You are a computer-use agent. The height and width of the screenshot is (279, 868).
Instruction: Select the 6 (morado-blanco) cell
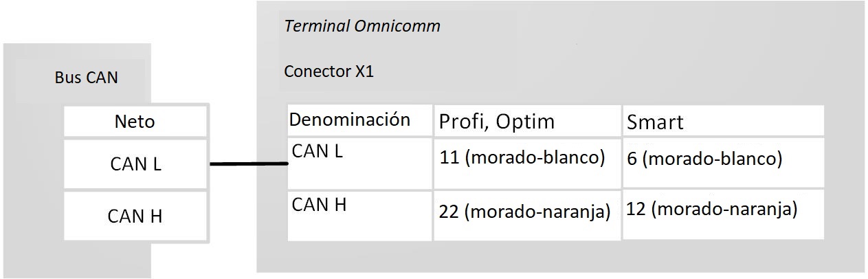click(704, 159)
